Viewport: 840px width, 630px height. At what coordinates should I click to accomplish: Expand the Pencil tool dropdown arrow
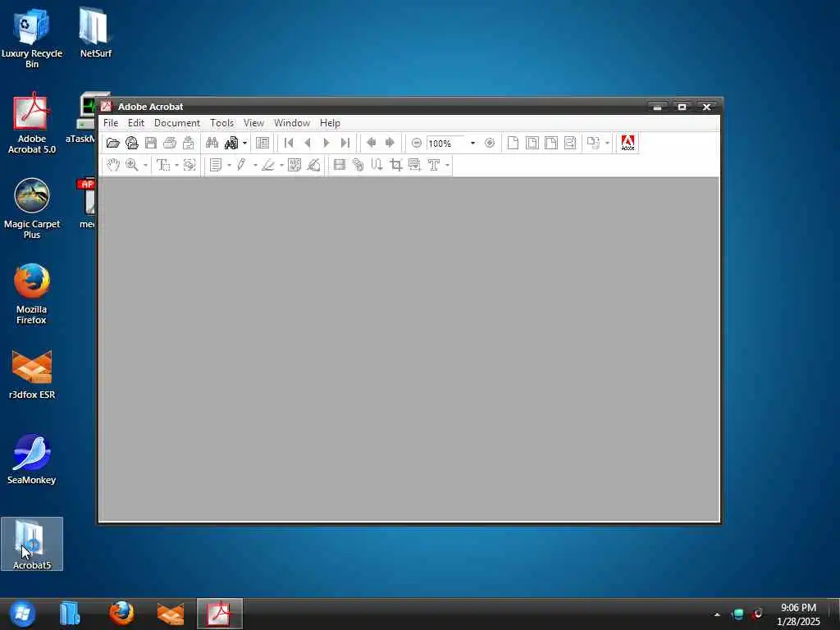pyautogui.click(x=255, y=165)
